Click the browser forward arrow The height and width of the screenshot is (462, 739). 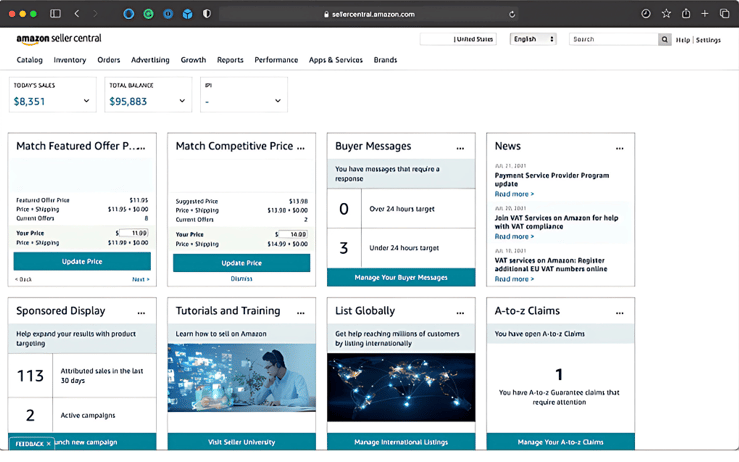95,14
